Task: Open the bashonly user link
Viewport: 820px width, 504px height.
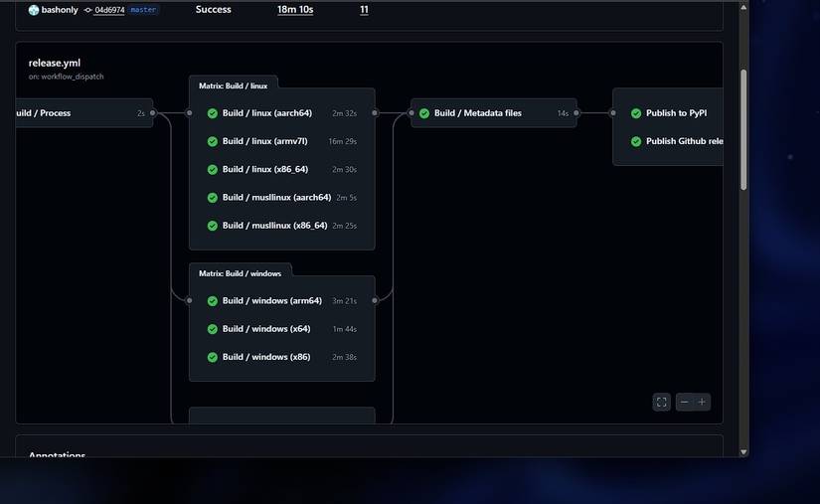Action: coord(60,10)
